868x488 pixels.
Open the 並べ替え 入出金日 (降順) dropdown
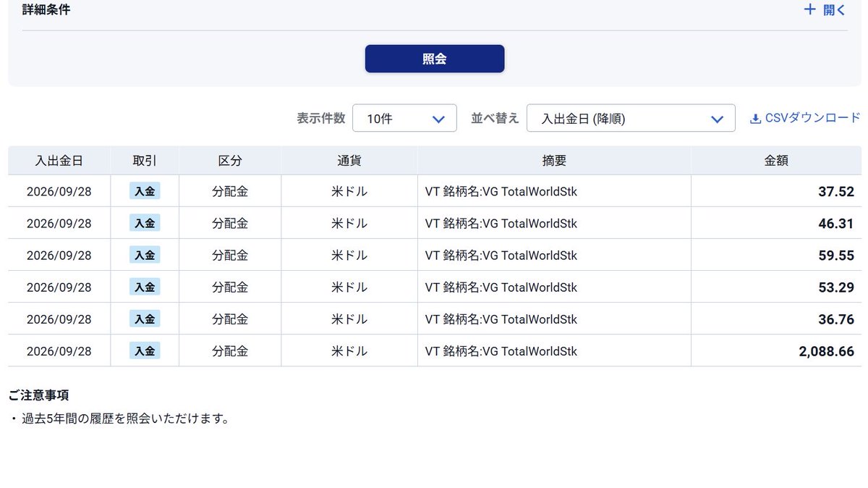coord(631,118)
